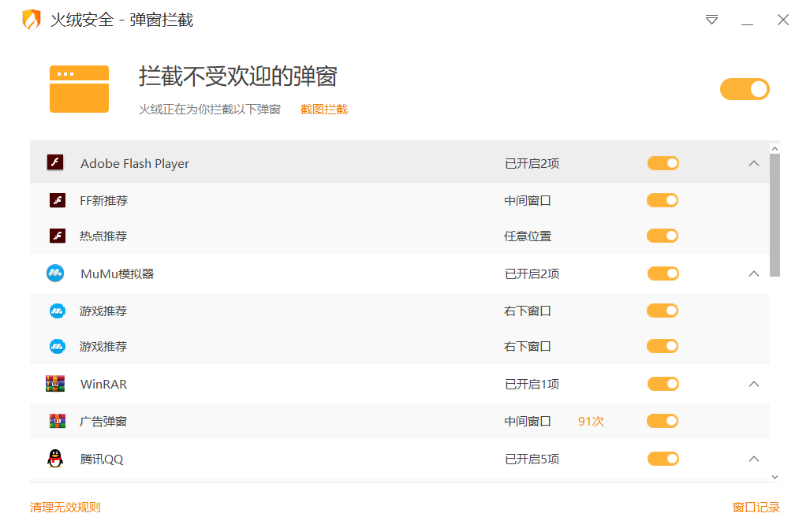Select the WinRAR row name
The image size is (810, 532).
coord(104,385)
